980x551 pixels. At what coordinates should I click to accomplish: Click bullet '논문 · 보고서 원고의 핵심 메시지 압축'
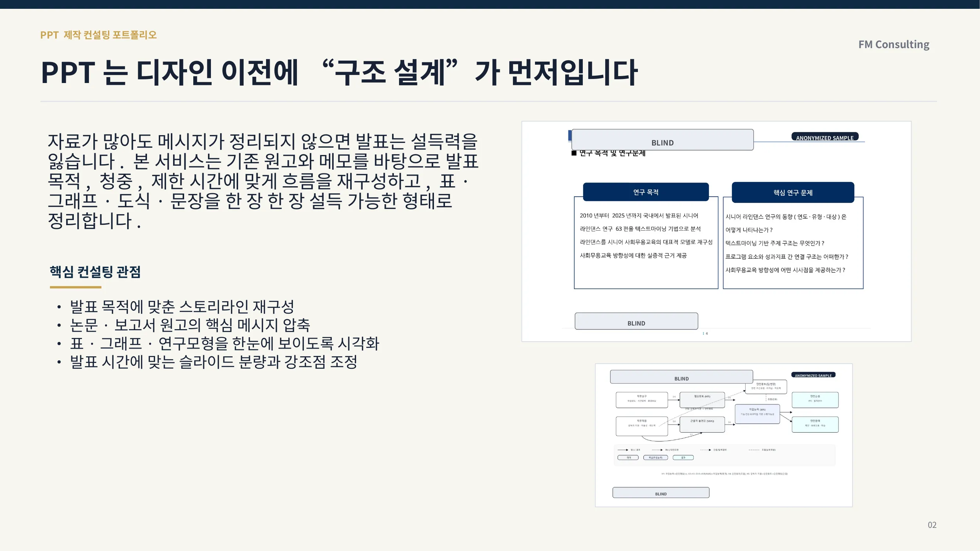pos(190,325)
